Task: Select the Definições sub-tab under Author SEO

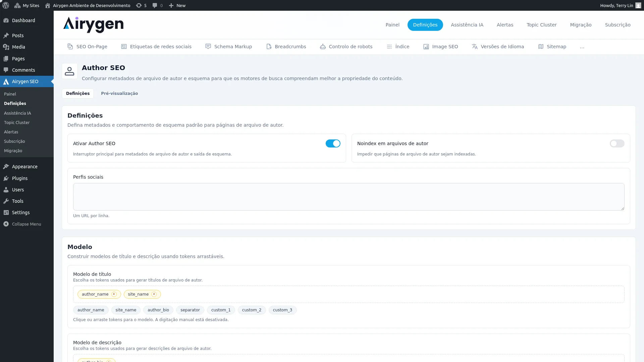Action: (x=78, y=94)
